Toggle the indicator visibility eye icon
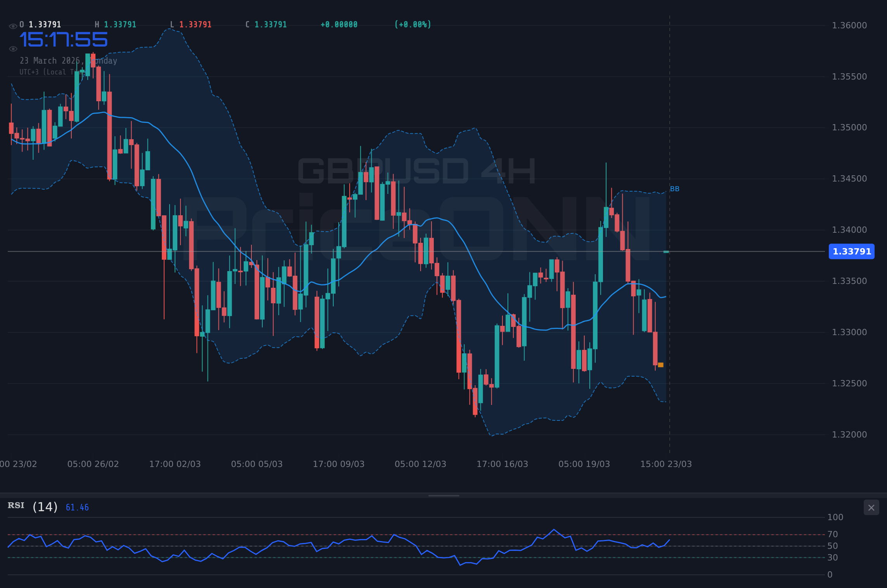The image size is (887, 588). coord(13,48)
